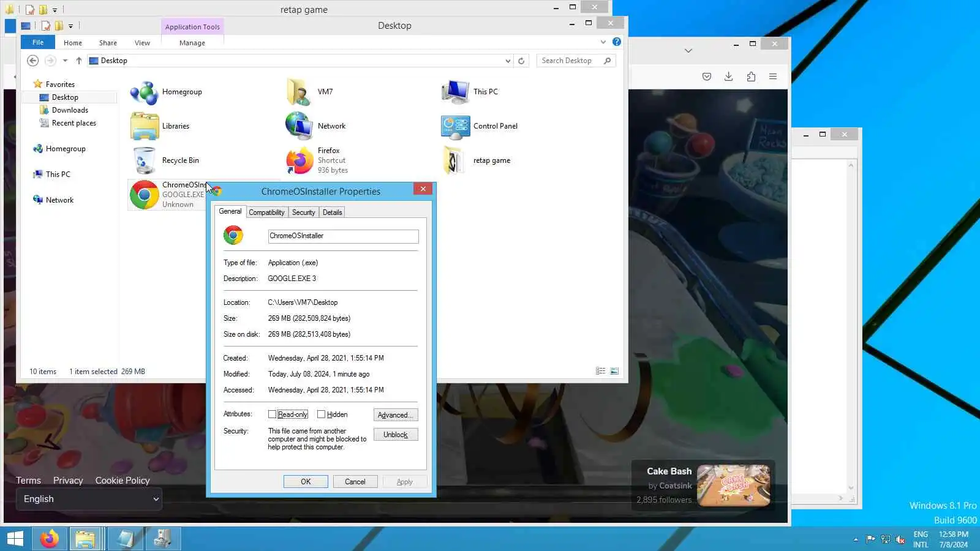Screen dimensions: 980x551
Task: Open the volume control in system tray
Action: pyautogui.click(x=900, y=539)
